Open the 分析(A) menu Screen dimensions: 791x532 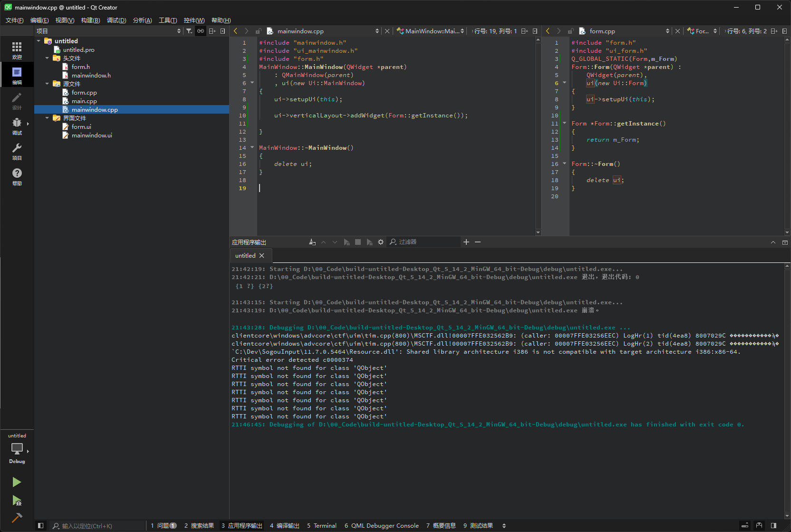pos(142,20)
